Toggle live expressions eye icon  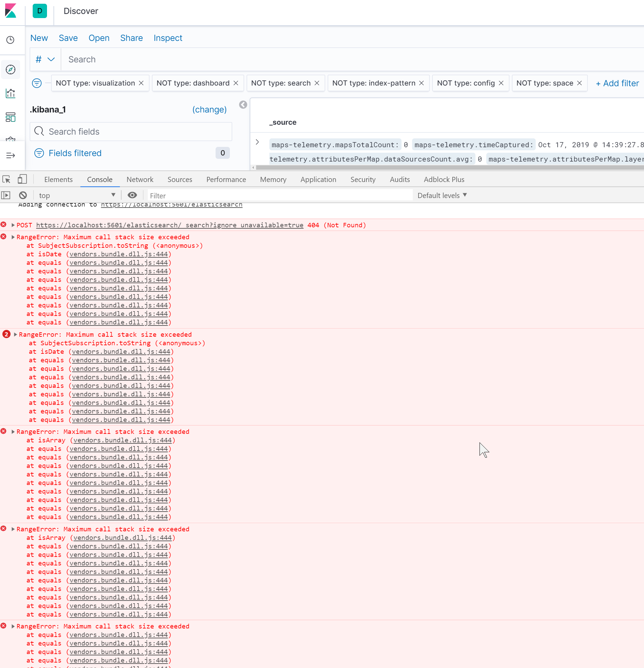click(132, 195)
